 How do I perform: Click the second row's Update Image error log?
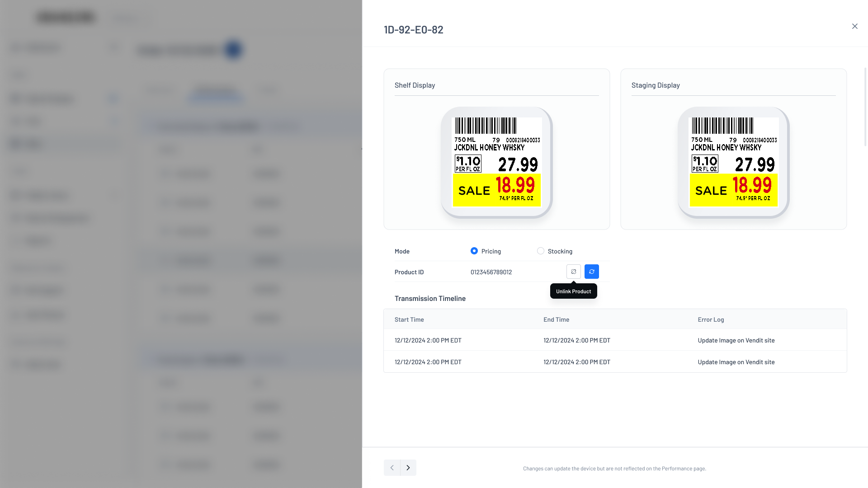[736, 362]
